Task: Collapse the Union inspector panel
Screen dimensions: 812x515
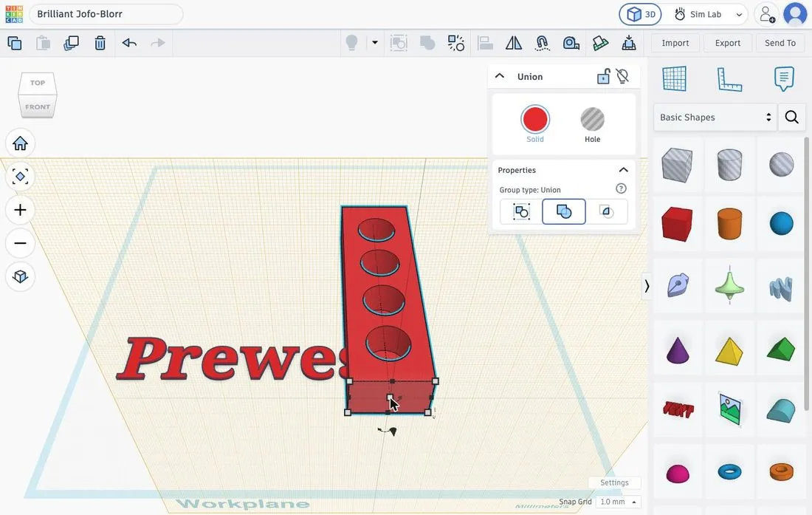Action: 500,76
